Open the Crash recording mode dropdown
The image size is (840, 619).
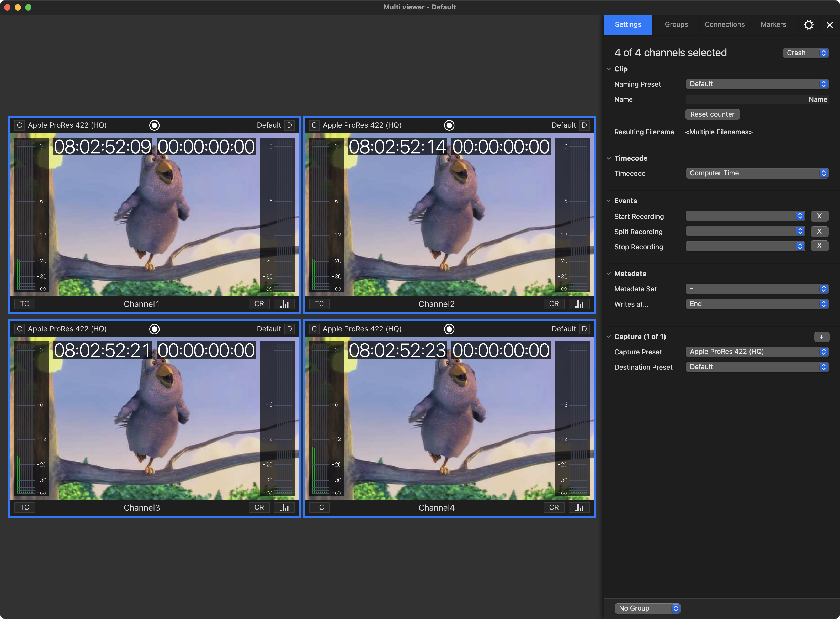806,53
